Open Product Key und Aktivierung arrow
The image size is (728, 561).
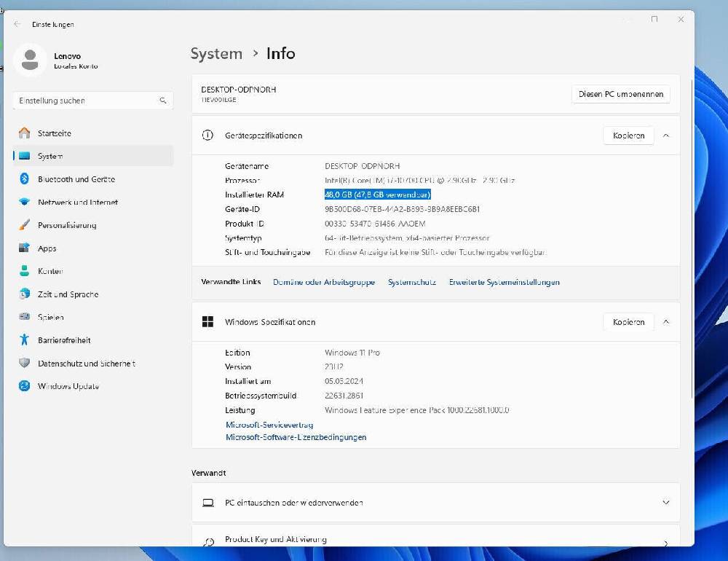[666, 544]
